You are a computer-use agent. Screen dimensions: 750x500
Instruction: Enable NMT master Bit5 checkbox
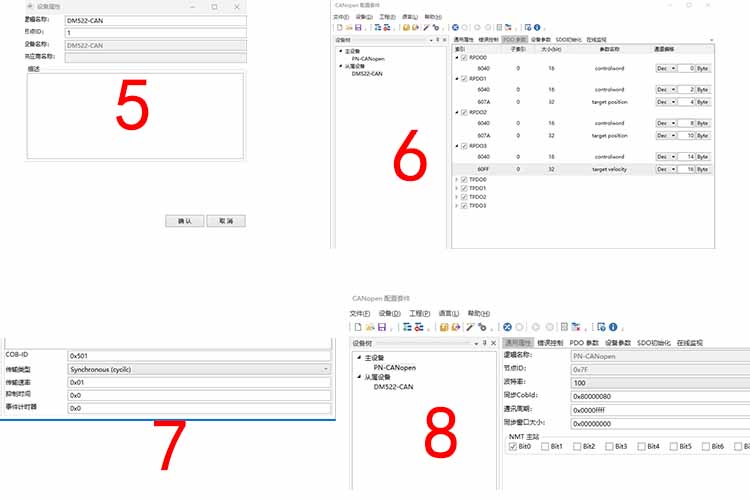(673, 446)
